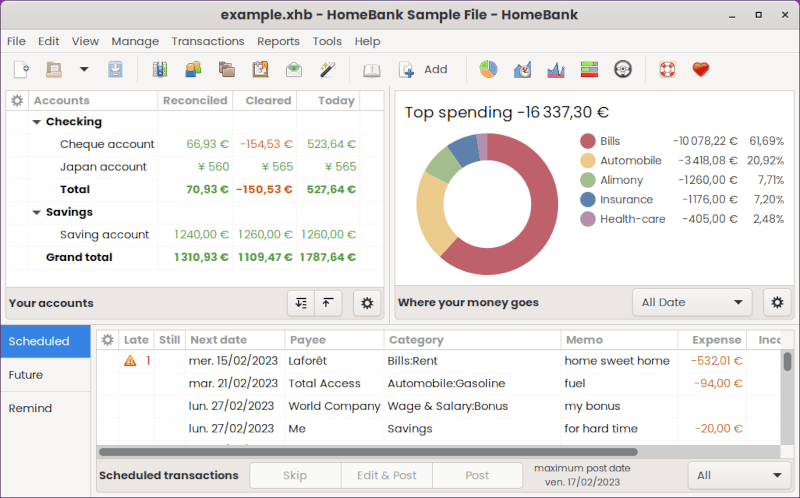
Task: Open the top spending chart settings gear
Action: (777, 303)
